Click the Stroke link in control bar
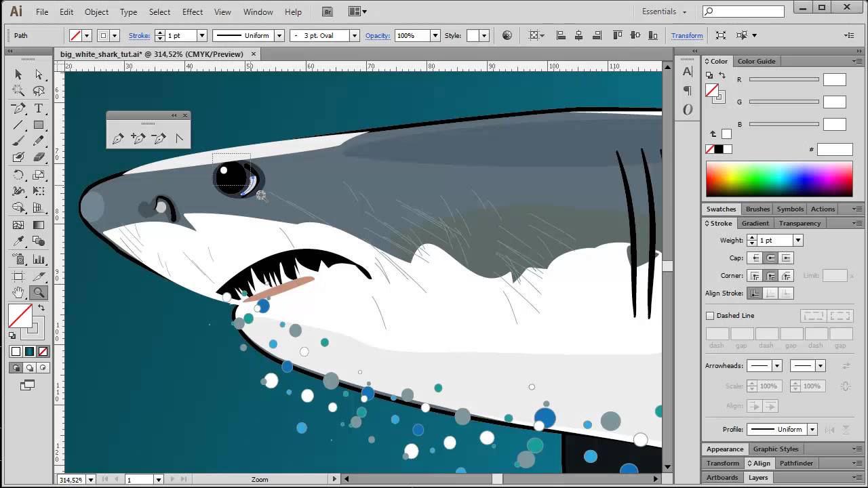The width and height of the screenshot is (868, 488). (139, 35)
